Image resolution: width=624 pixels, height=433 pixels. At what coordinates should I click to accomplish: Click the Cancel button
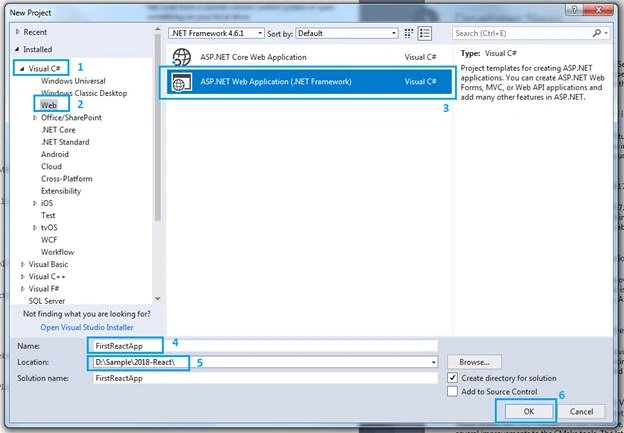[x=581, y=412]
